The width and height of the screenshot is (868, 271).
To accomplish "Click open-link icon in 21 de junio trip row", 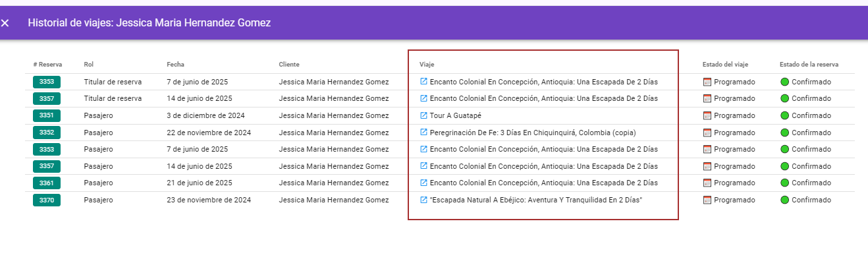I will click(423, 183).
